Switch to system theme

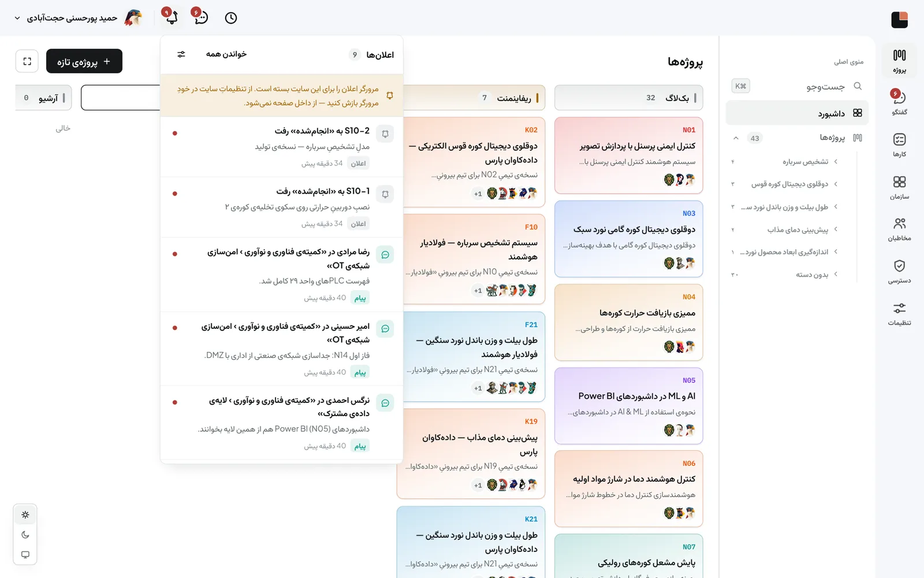click(x=25, y=554)
